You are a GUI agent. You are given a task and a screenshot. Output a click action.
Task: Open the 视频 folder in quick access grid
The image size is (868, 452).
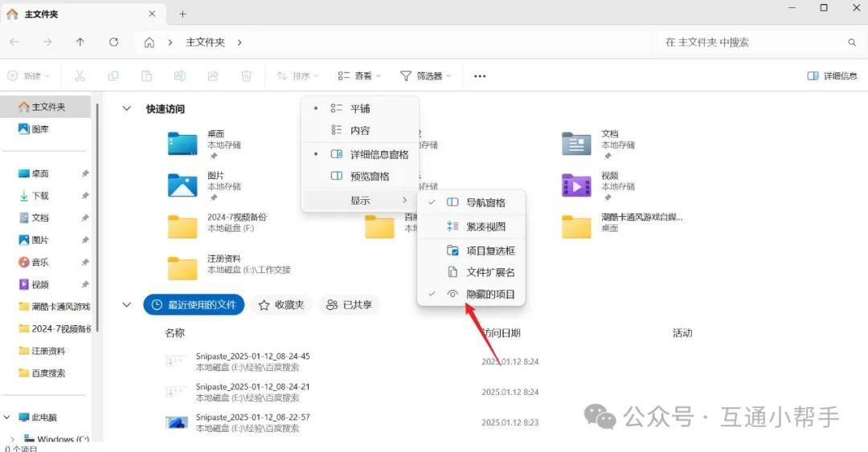[598, 186]
